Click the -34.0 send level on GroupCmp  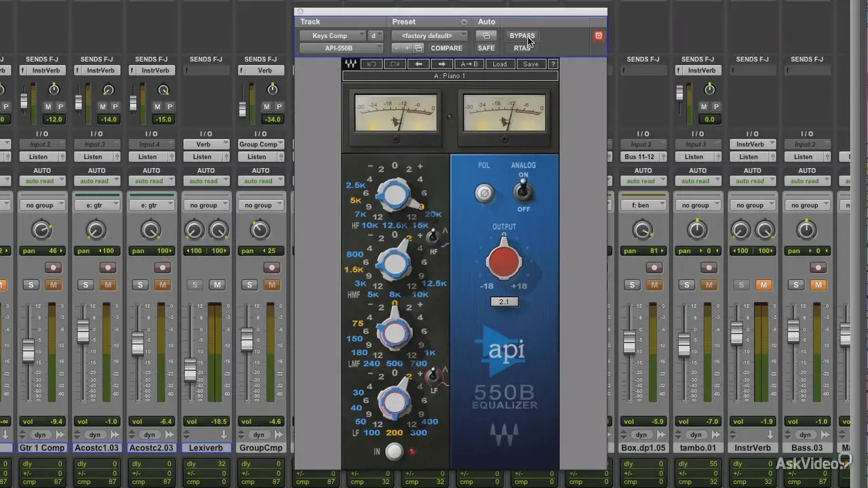(x=272, y=119)
